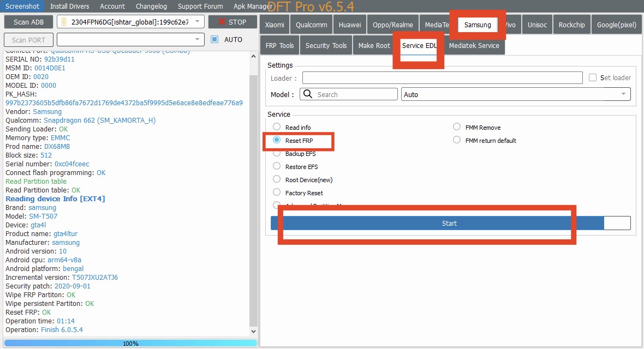Click the log panel scroll-down arrow
Image resolution: width=644 pixels, height=349 pixels.
(x=253, y=331)
